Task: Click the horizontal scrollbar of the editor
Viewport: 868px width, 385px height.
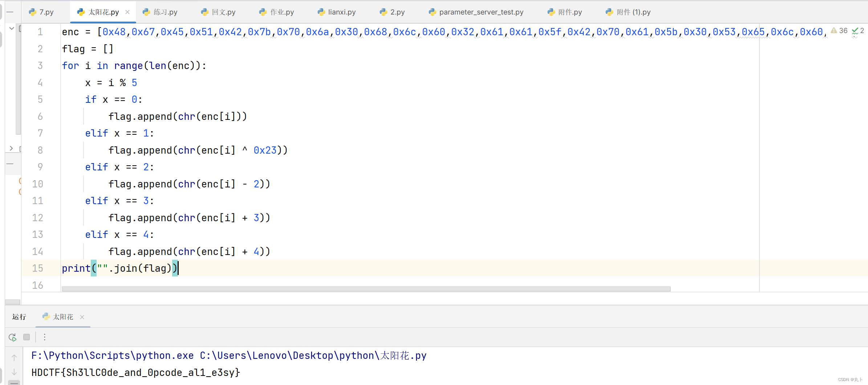Action: [x=366, y=289]
